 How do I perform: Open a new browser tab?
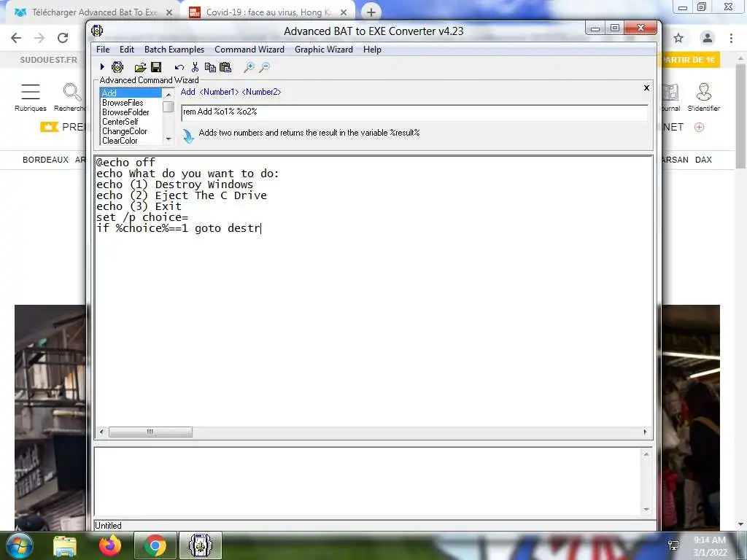(x=371, y=12)
